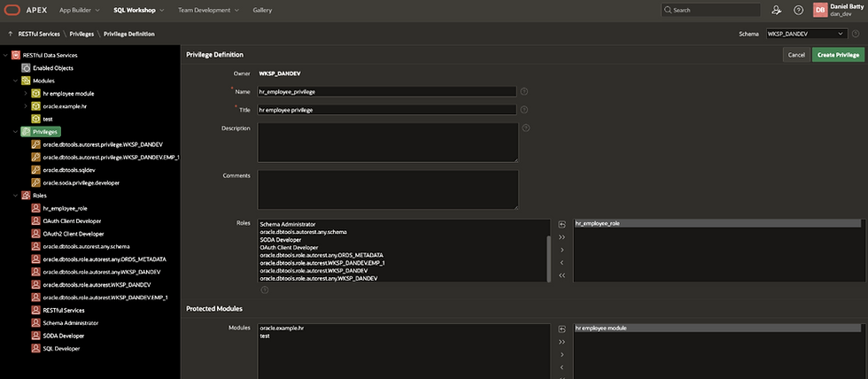Select the test module in tree
This screenshot has width=868, height=379.
tap(47, 119)
